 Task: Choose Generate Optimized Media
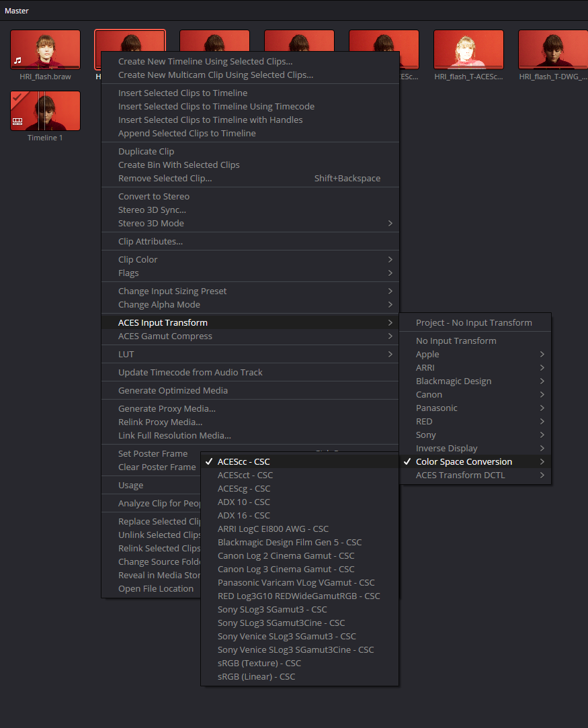coord(173,390)
